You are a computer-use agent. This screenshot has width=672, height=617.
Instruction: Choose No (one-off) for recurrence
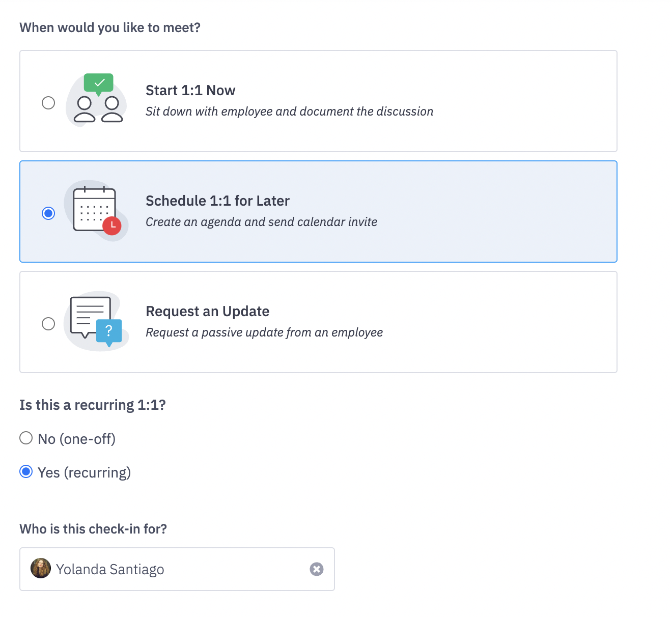(x=26, y=438)
